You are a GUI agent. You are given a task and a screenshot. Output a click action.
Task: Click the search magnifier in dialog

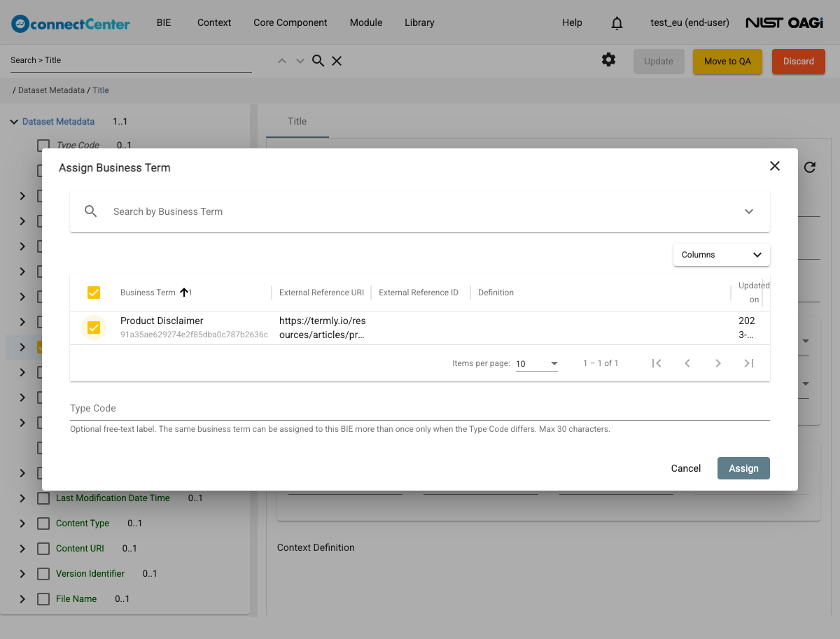[90, 211]
